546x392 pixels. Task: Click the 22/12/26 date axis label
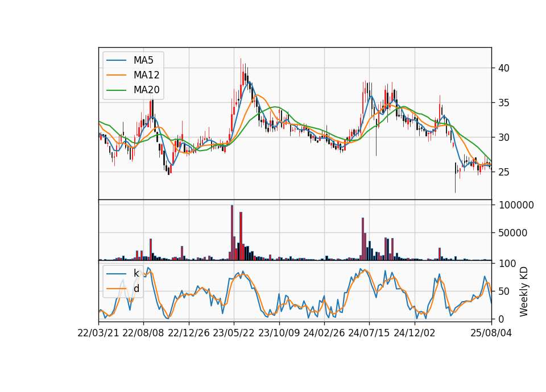click(189, 333)
